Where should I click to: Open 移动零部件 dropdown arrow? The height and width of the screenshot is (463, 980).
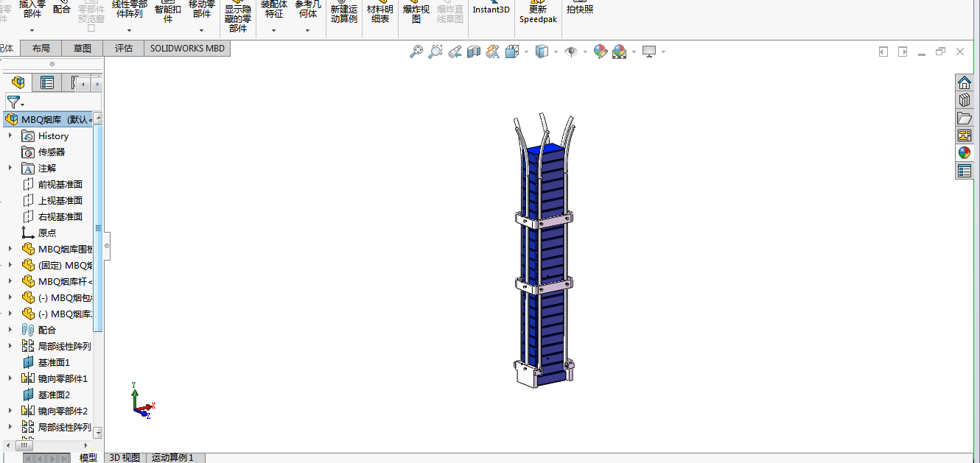click(x=202, y=31)
